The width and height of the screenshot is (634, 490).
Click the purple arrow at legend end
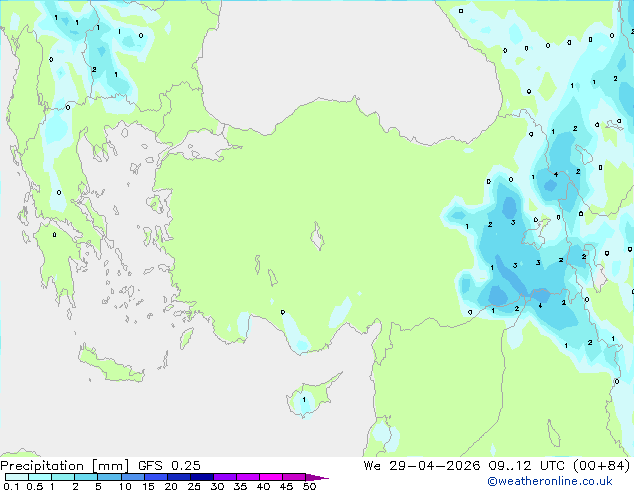[x=317, y=477]
